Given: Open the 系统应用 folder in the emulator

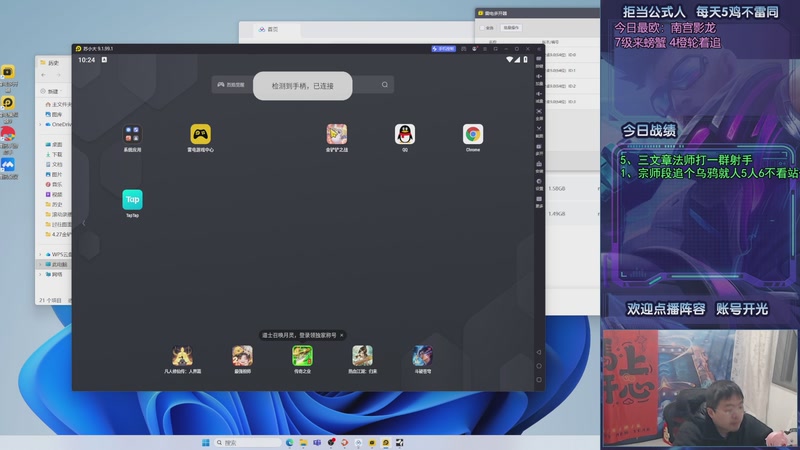Looking at the screenshot, I should coord(132,135).
